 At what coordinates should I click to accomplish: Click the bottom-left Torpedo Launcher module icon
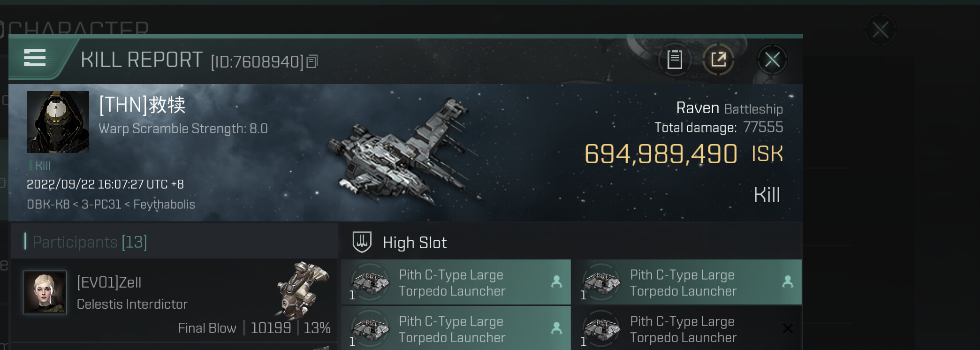point(371,329)
